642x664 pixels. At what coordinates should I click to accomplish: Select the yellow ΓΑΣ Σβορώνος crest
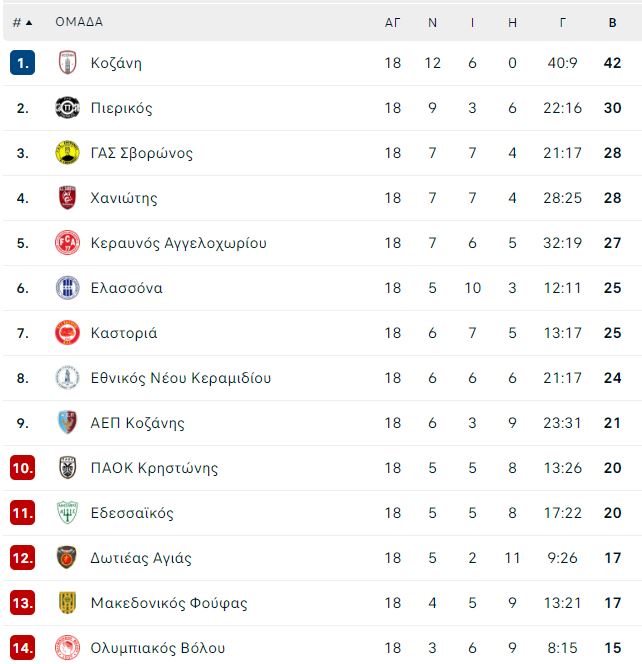[67, 152]
